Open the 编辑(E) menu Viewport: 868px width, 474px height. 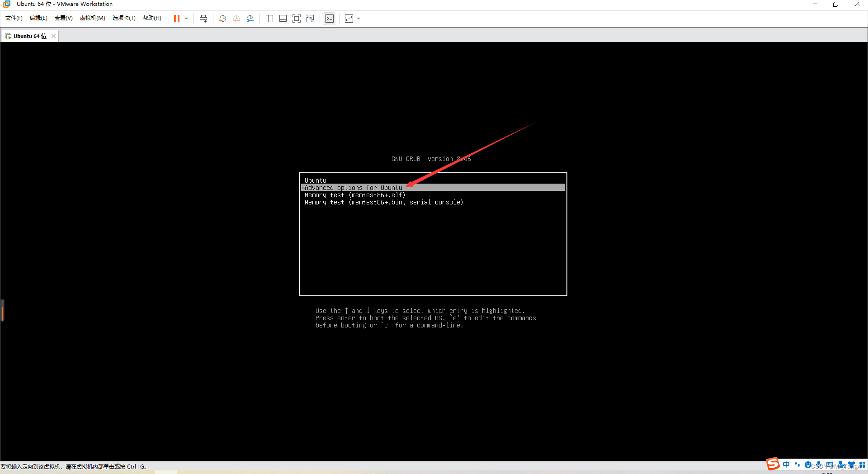tap(38, 18)
